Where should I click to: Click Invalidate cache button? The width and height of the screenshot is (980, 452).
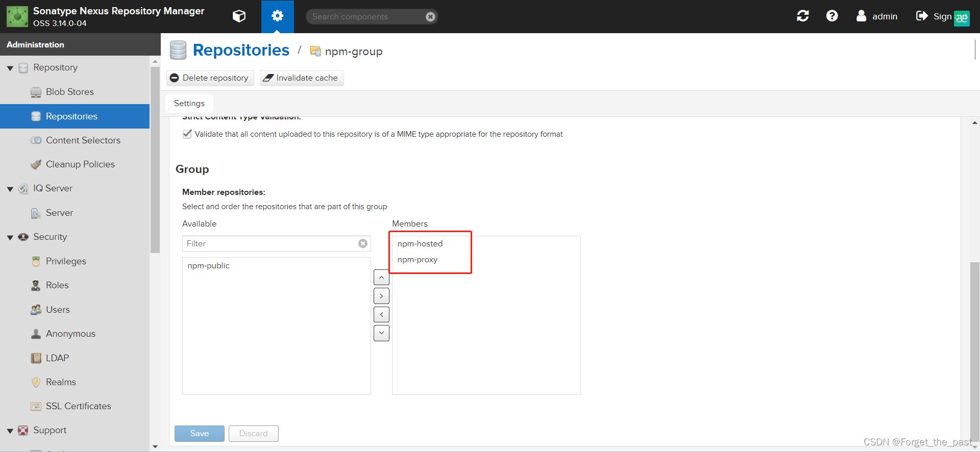click(x=301, y=78)
